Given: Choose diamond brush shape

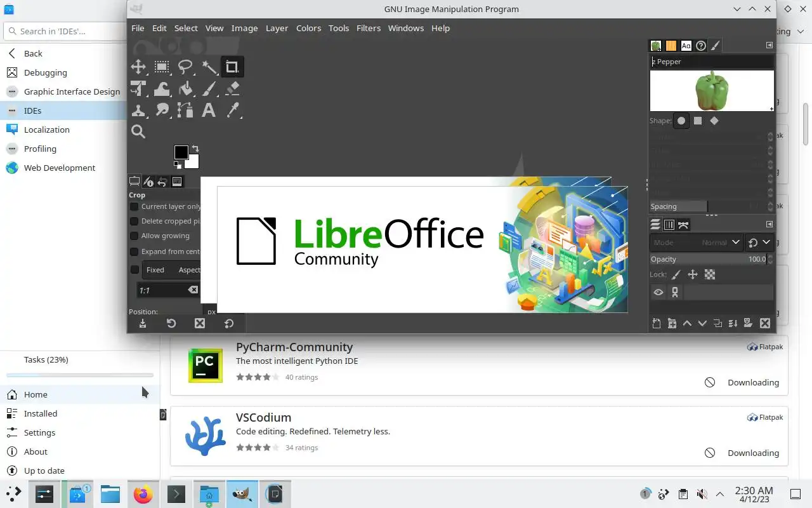Looking at the screenshot, I should 714,121.
